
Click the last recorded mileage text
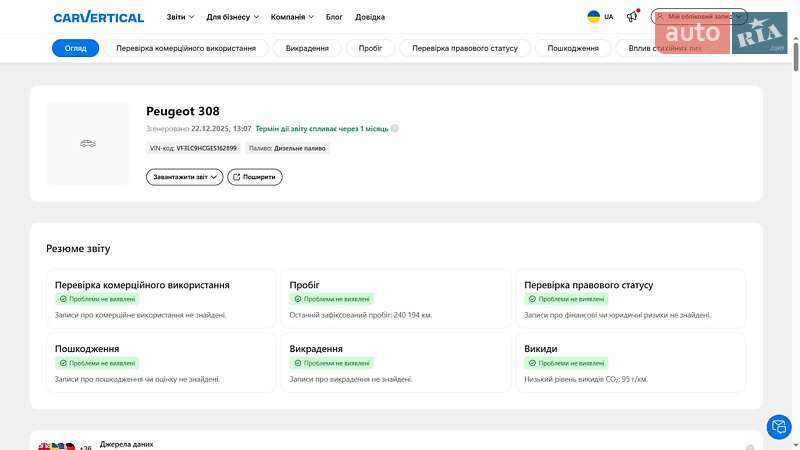tap(361, 315)
